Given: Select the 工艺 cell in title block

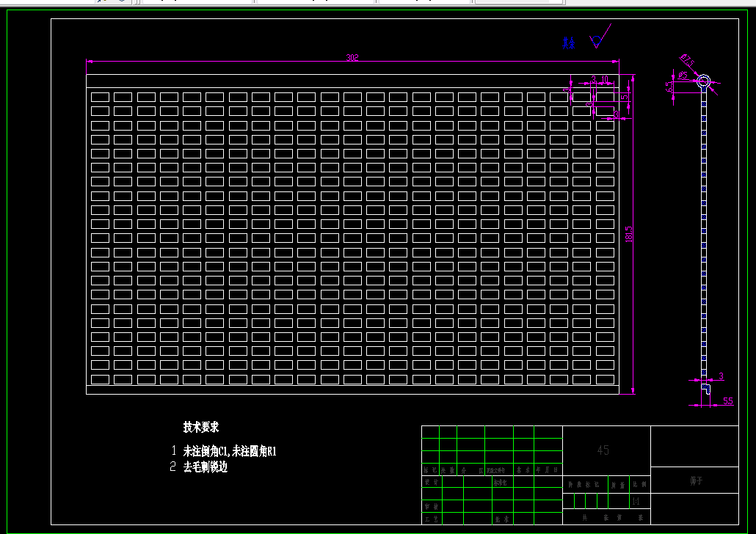Looking at the screenshot, I should click(432, 519).
